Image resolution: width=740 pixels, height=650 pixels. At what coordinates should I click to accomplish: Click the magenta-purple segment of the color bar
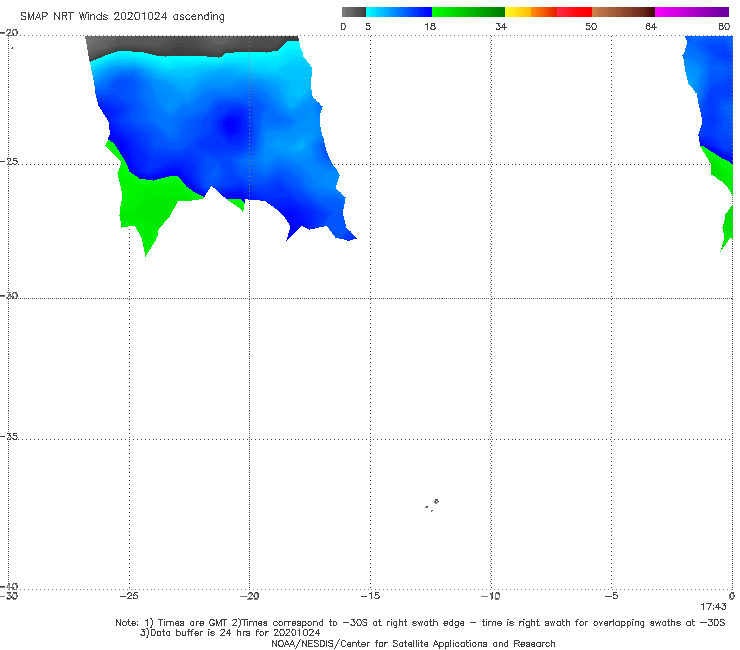[692, 12]
